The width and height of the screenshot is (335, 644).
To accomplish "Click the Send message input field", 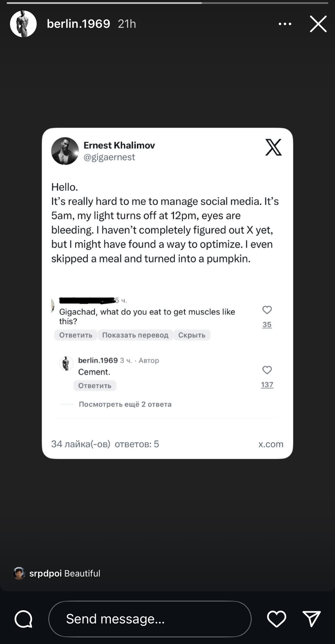I will click(150, 619).
